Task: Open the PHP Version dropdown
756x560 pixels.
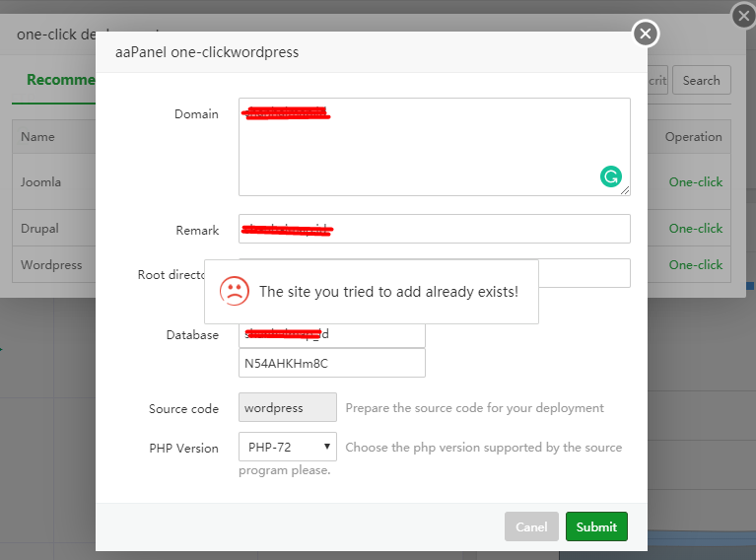Action: point(288,447)
